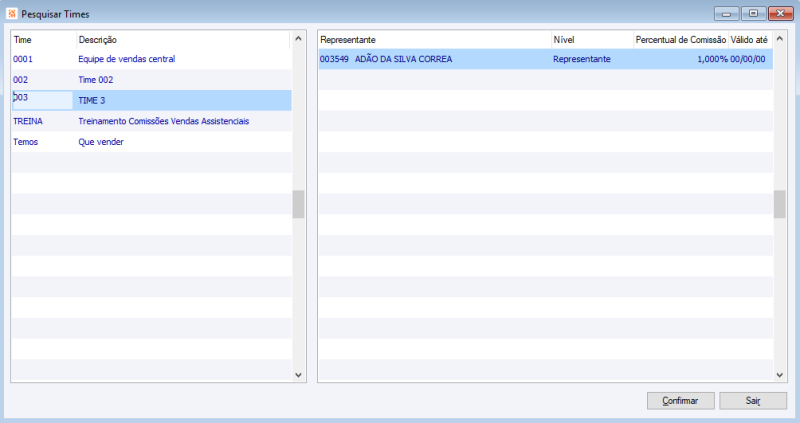Image resolution: width=800 pixels, height=423 pixels.
Task: Click the Time column header
Action: (44, 40)
